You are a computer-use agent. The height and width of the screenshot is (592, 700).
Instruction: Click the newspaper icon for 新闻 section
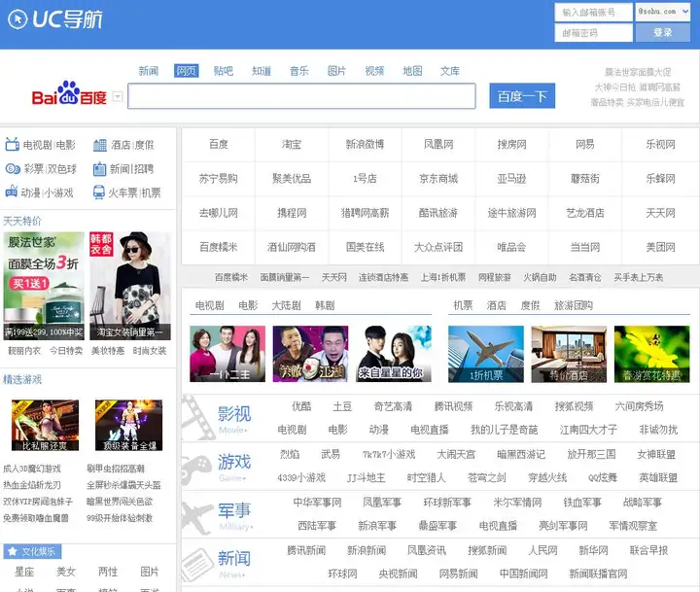[x=197, y=564]
